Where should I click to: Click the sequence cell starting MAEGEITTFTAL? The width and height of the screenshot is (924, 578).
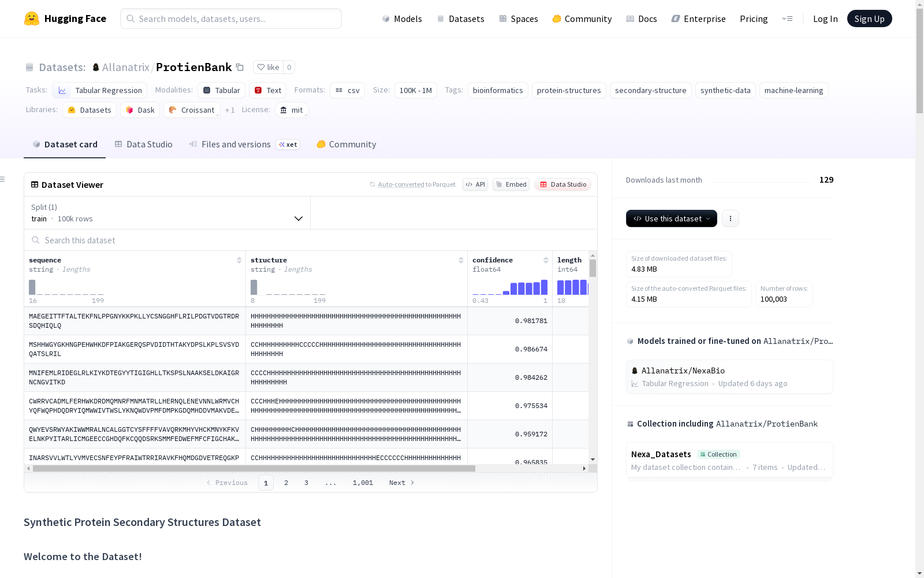pyautogui.click(x=135, y=321)
